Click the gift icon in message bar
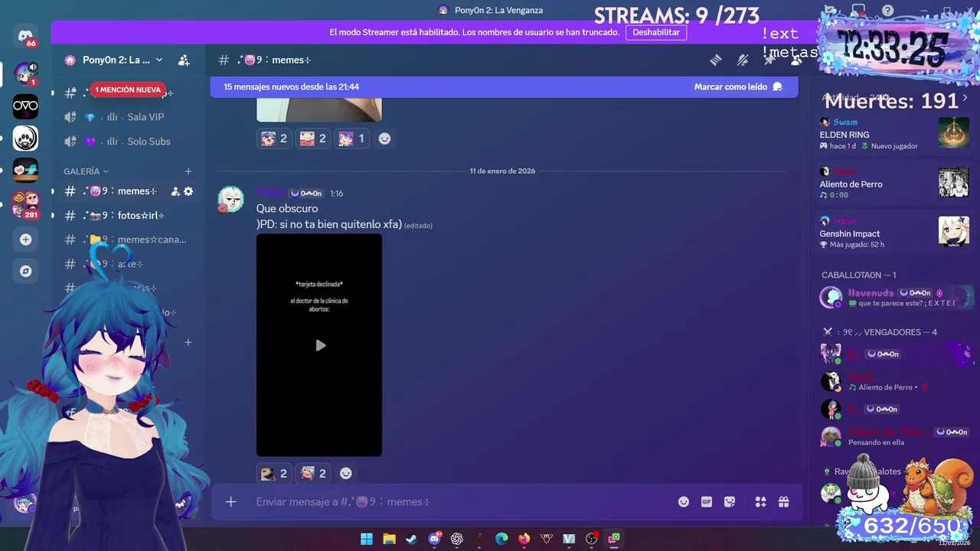The height and width of the screenshot is (551, 980). point(783,502)
